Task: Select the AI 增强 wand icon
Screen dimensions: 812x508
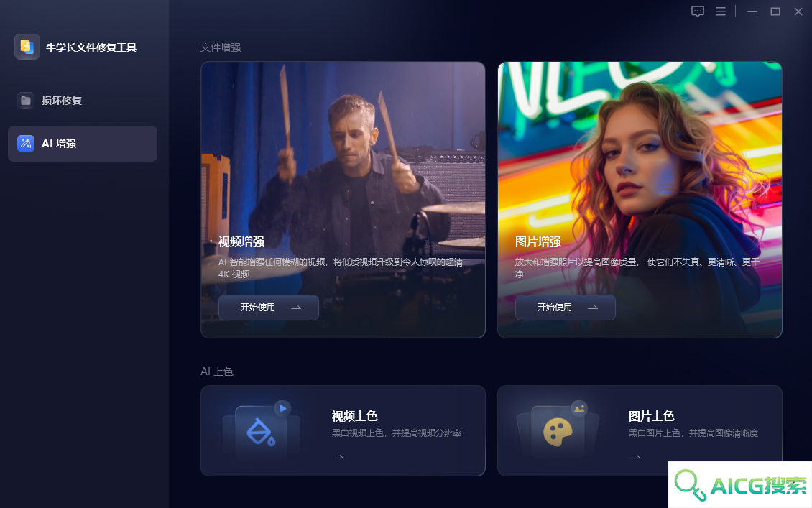Action: point(26,144)
